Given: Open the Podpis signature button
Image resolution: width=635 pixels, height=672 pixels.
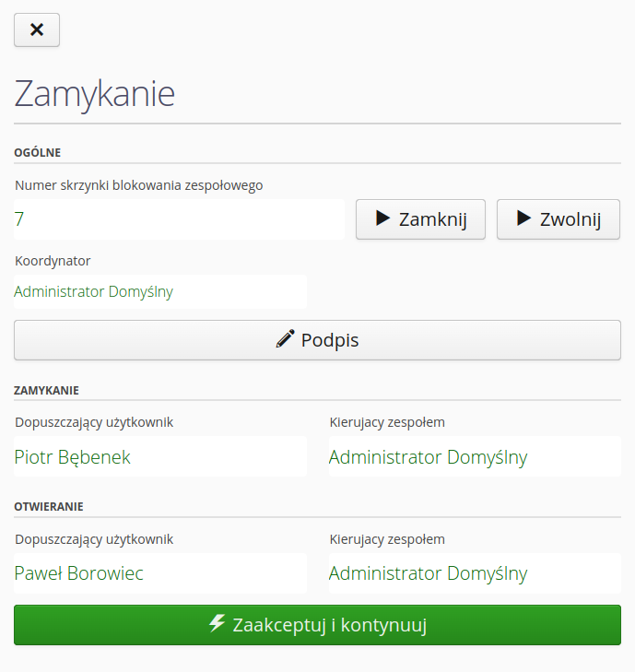Looking at the screenshot, I should pyautogui.click(x=317, y=340).
